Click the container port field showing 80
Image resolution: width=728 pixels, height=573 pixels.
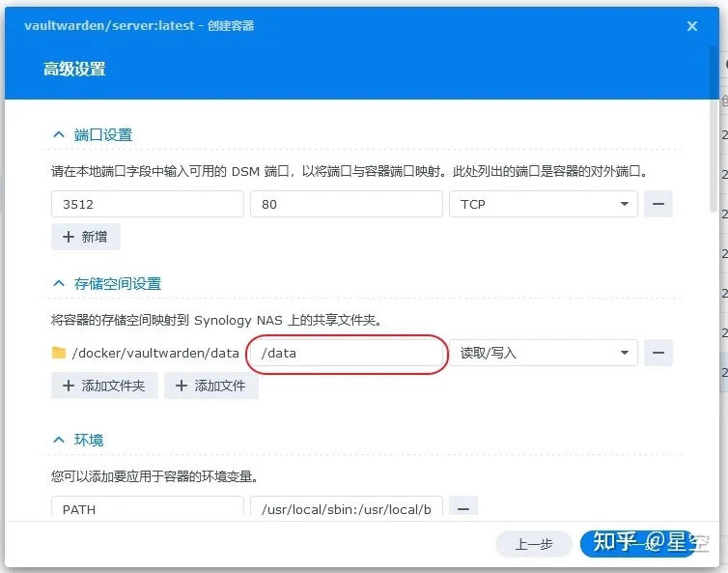tap(346, 204)
